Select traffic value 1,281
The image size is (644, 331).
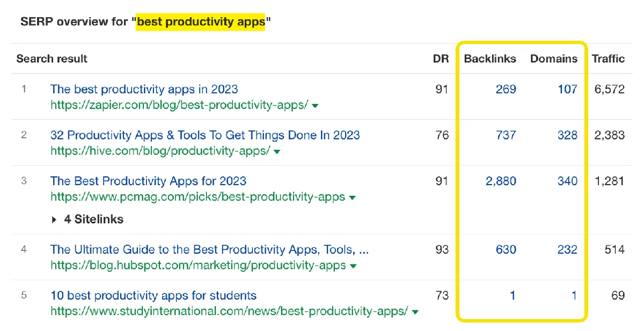click(x=610, y=181)
